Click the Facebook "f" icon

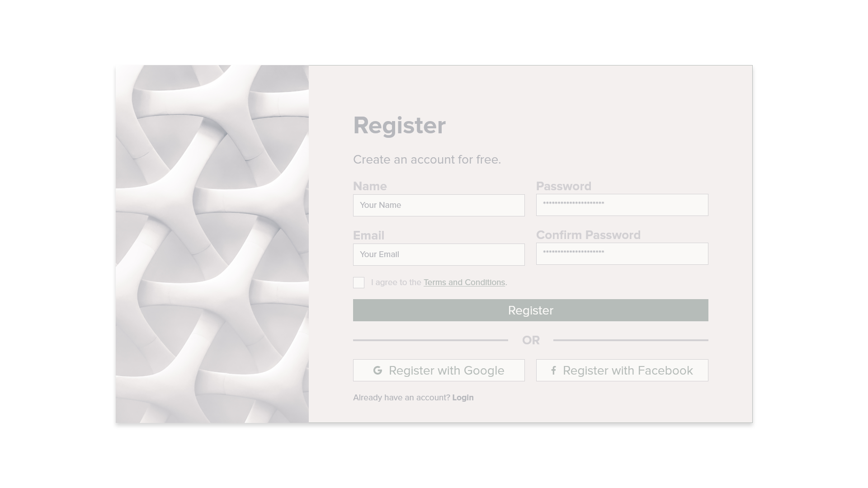553,370
